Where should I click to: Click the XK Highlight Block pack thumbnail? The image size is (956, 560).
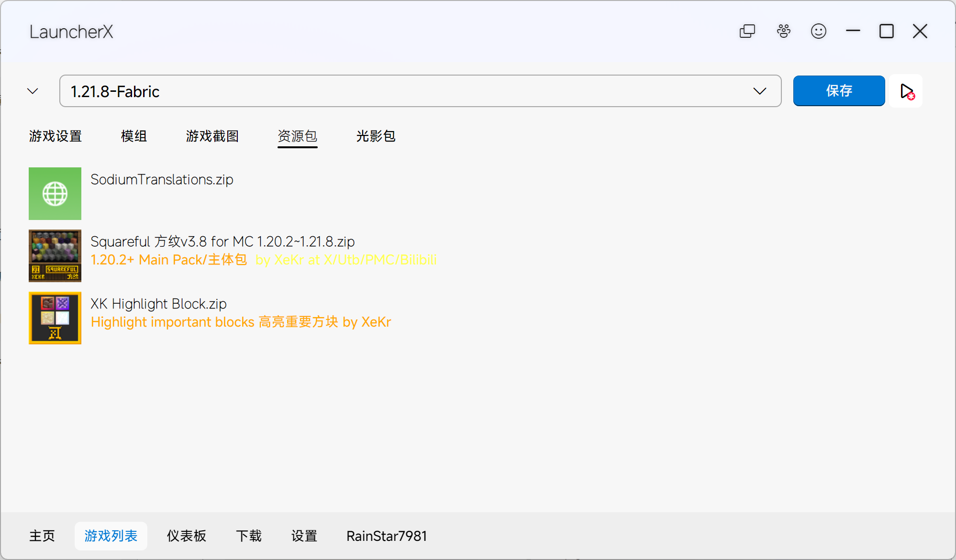click(x=55, y=318)
